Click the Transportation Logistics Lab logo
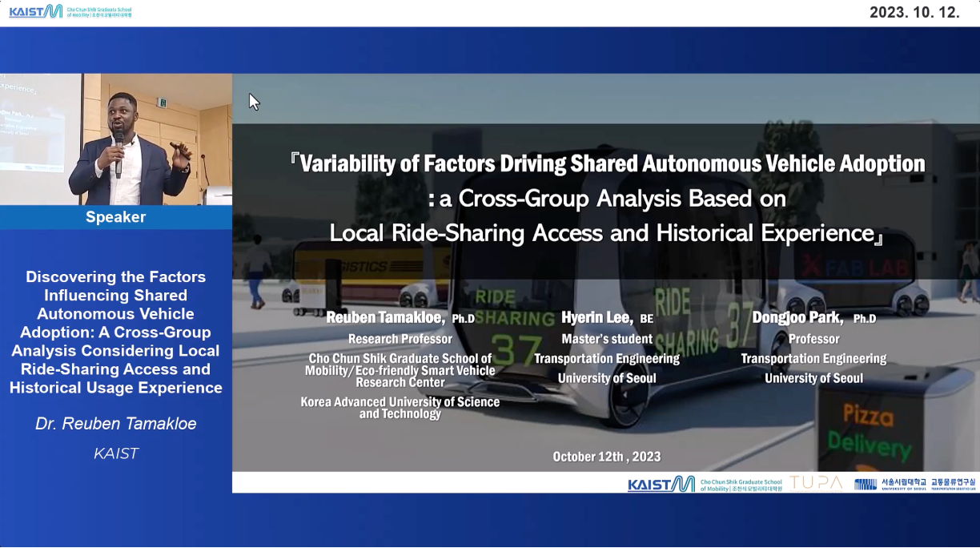Image resolution: width=980 pixels, height=548 pixels. pyautogui.click(x=953, y=484)
